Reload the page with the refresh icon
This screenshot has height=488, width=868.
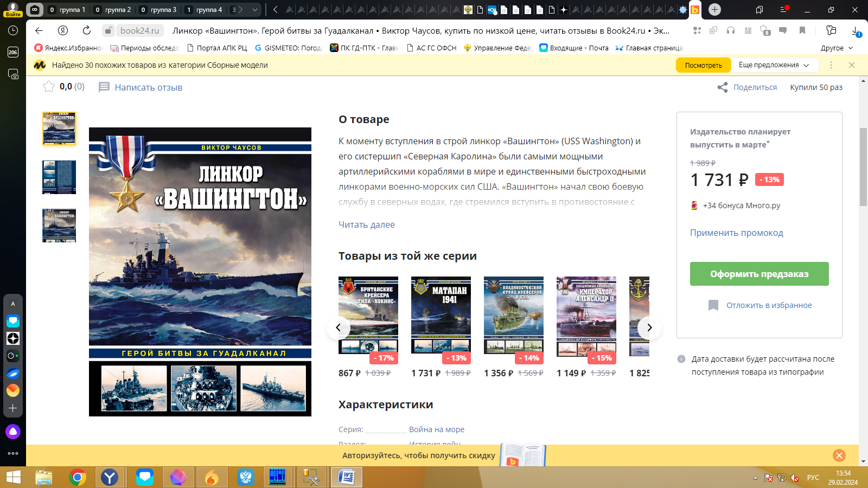point(87,30)
